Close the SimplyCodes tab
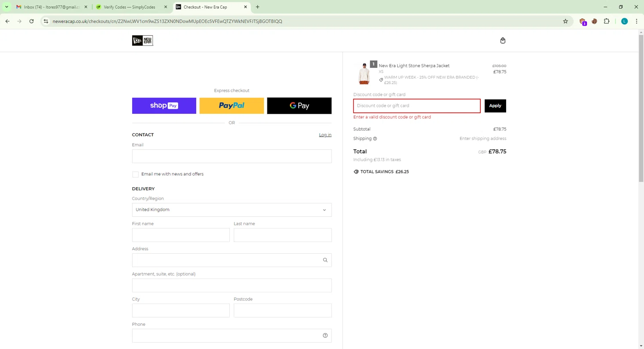 166,7
